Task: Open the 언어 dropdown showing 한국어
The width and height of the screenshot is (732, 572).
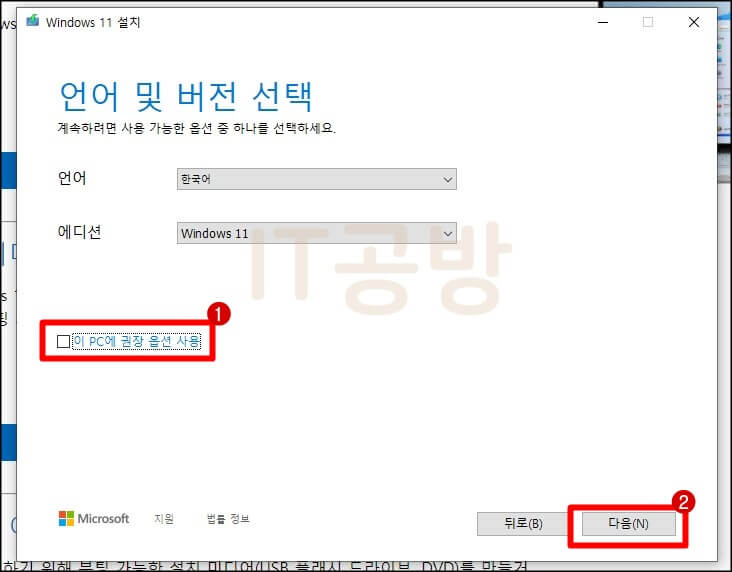Action: (x=317, y=179)
